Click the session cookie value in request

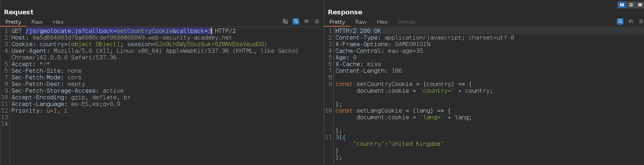click(211, 44)
